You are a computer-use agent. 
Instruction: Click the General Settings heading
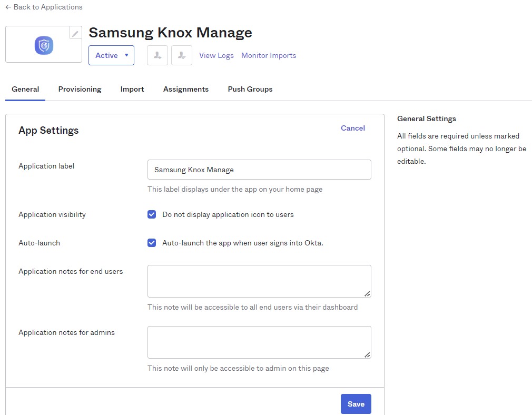[x=427, y=119]
